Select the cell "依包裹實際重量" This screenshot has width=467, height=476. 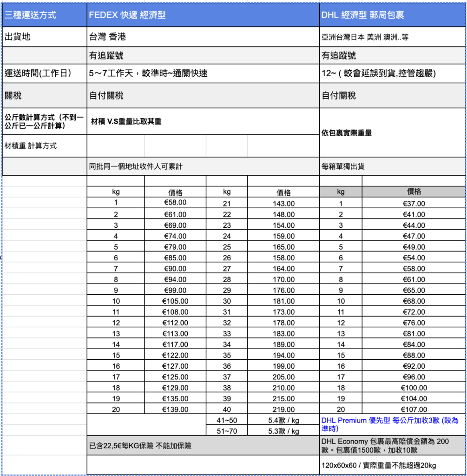pyautogui.click(x=392, y=132)
